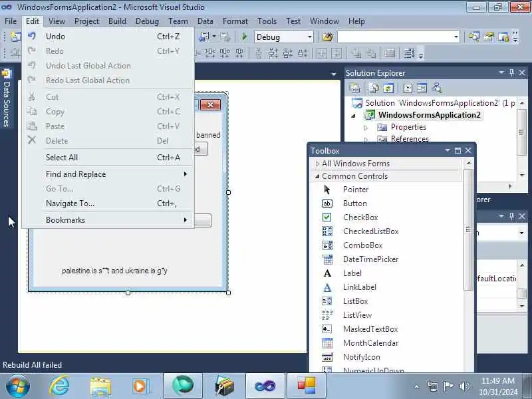Click the Refresh icon in Solution Explorer
The width and height of the screenshot is (532, 399).
[x=388, y=88]
